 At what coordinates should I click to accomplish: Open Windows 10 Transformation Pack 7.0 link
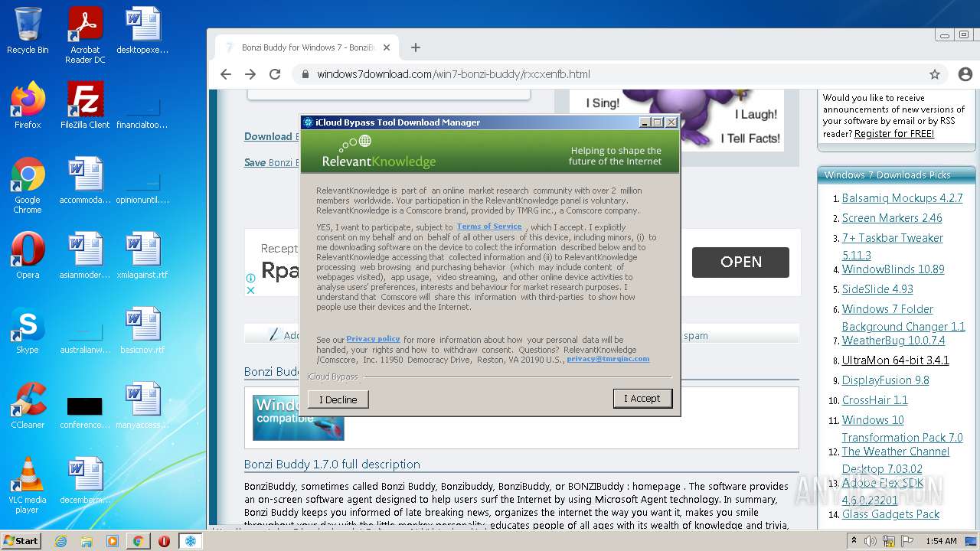click(902, 429)
